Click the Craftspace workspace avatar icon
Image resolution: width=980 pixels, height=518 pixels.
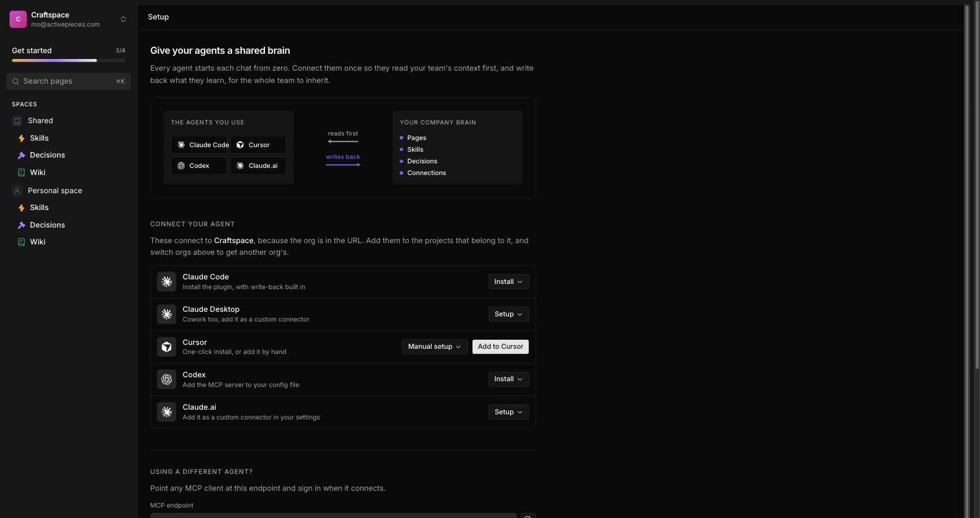pos(18,19)
